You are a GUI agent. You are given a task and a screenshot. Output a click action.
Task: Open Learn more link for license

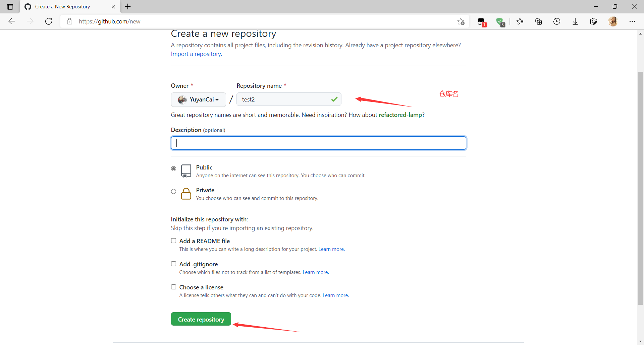click(335, 295)
